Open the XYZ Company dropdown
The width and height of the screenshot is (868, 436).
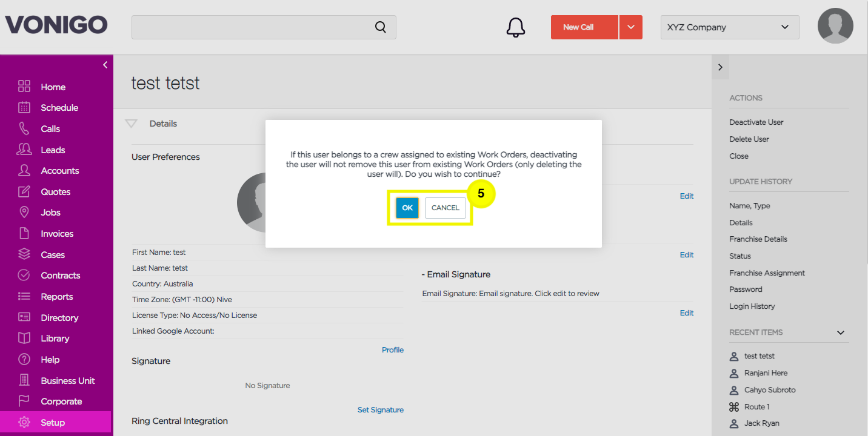(730, 27)
